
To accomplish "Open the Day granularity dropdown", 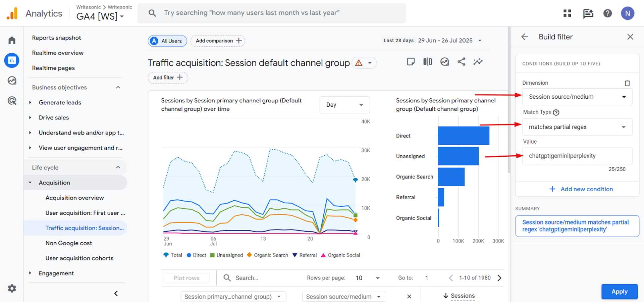I will coord(345,105).
